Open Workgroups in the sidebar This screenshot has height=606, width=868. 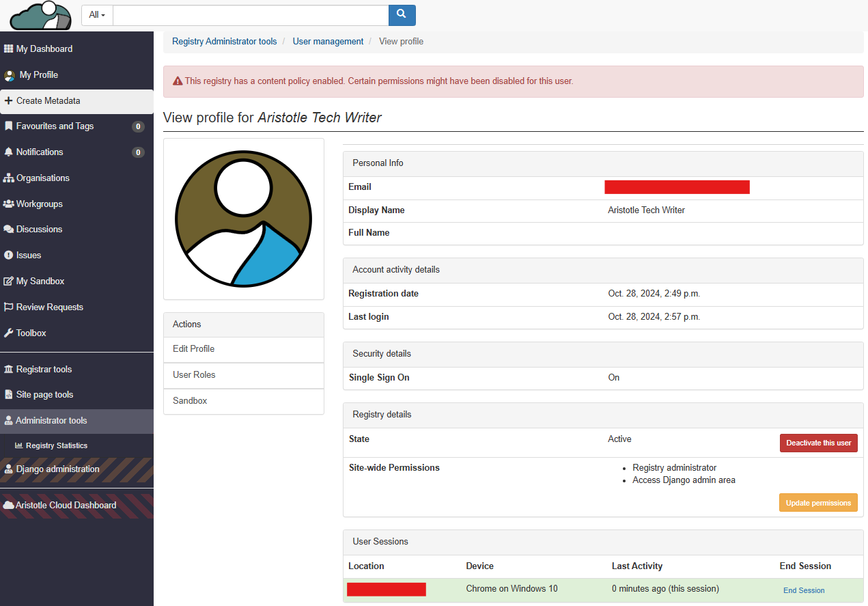[x=39, y=204]
